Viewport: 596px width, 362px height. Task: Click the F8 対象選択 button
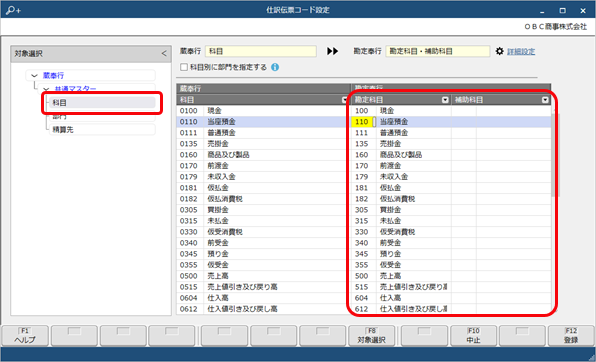click(371, 336)
